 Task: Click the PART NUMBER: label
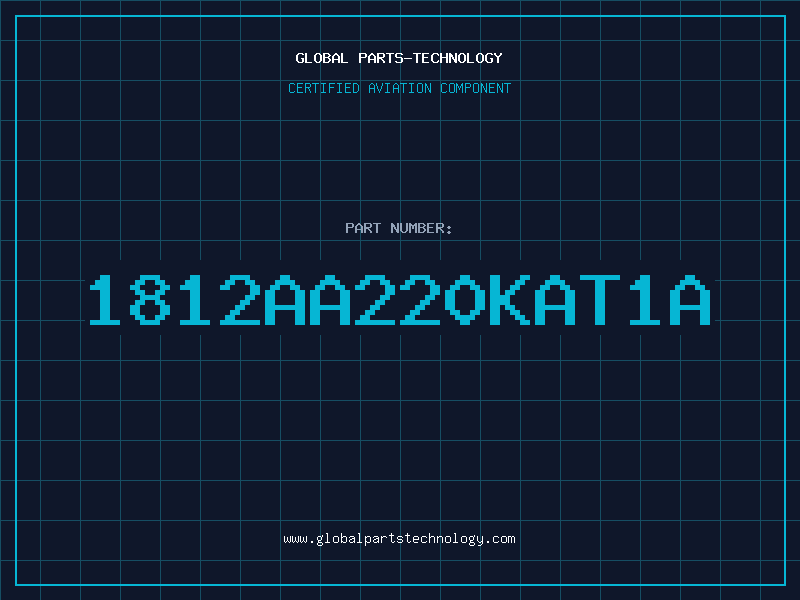(399, 228)
